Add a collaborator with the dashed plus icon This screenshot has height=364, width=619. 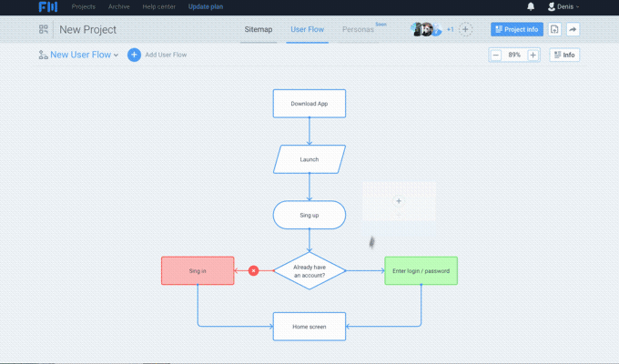tap(465, 29)
